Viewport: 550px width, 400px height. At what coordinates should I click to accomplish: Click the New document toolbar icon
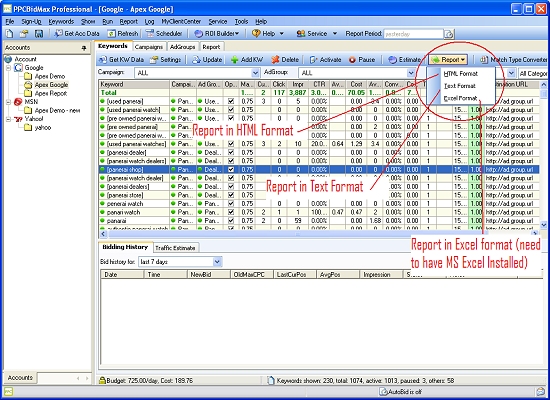pos(9,34)
